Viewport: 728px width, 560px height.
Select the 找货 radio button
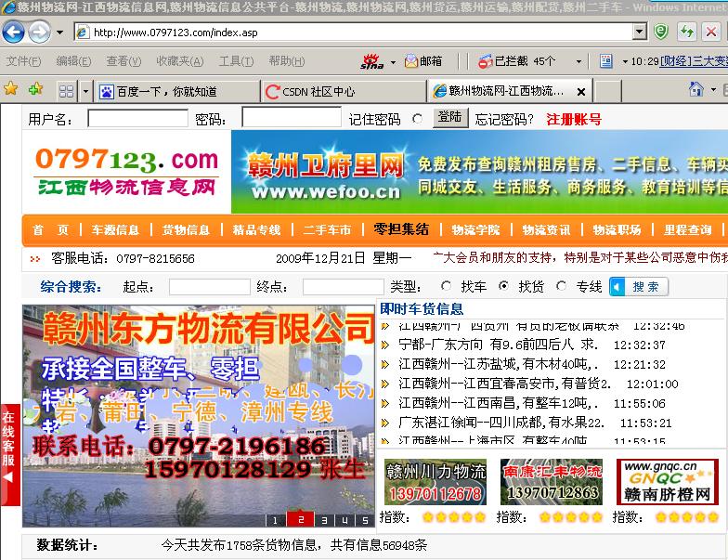[503, 286]
